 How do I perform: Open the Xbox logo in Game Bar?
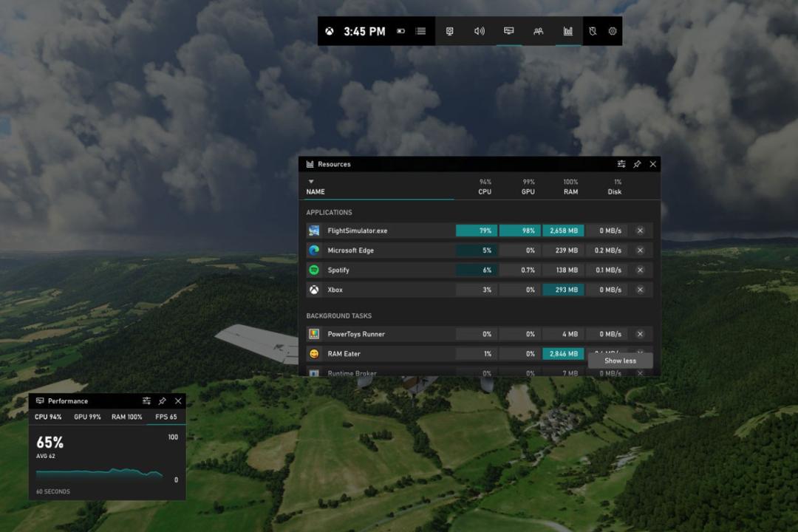tap(330, 32)
